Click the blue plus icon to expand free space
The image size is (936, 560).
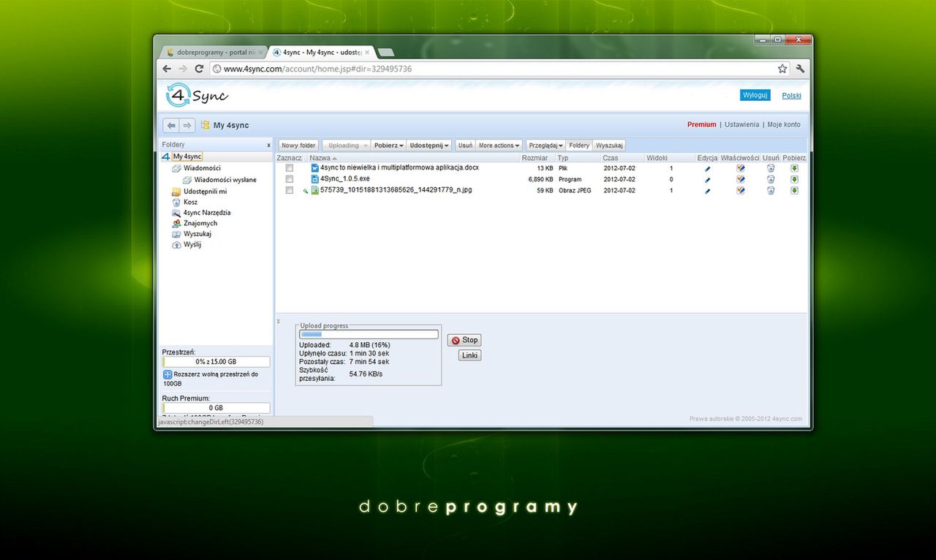167,374
